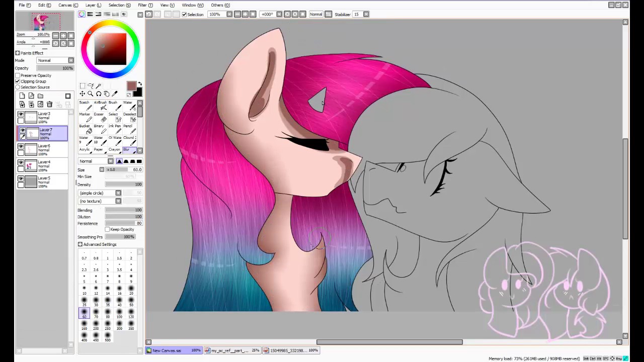Expand Paints Effect section
This screenshot has height=362, width=644.
click(18, 53)
